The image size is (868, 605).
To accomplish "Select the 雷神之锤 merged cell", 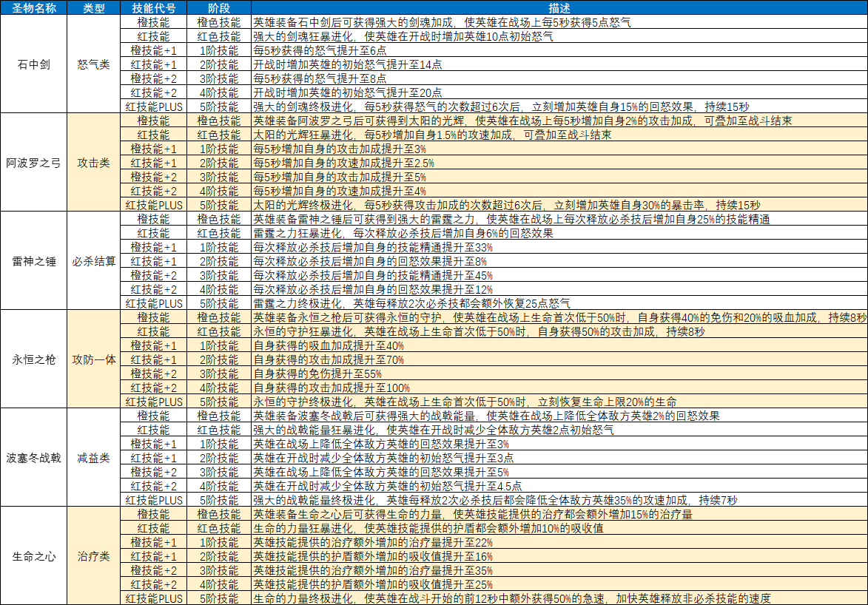I will pos(33,261).
